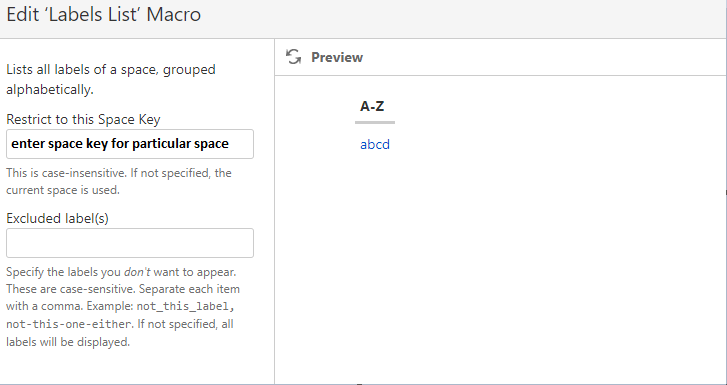The image size is (727, 385).
Task: Click the 'Excluded label(s)' field label
Action: click(57, 218)
